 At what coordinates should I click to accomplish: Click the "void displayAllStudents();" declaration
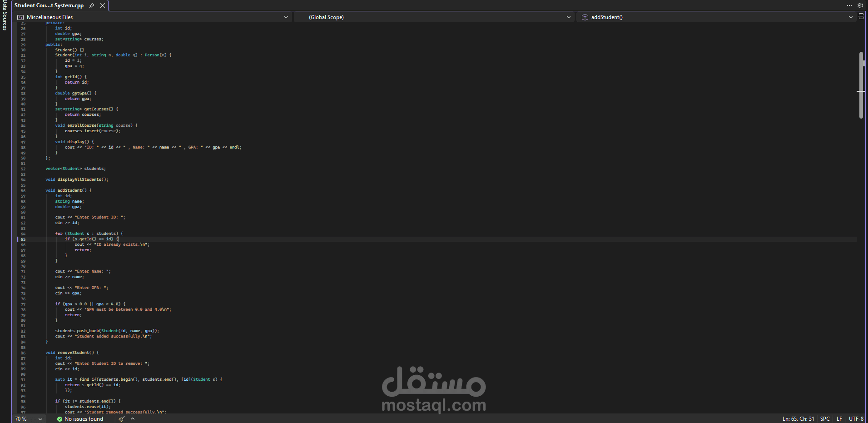(77, 179)
